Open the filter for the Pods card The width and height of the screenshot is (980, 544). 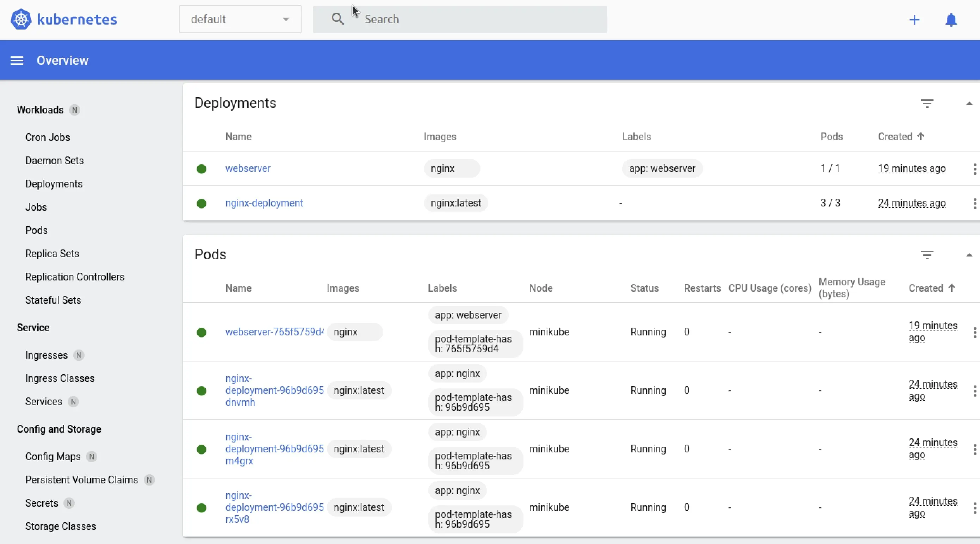[x=927, y=255]
